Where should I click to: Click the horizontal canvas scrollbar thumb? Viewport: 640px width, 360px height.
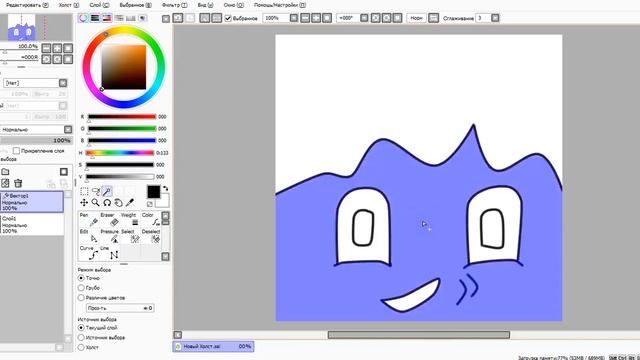pyautogui.click(x=419, y=335)
